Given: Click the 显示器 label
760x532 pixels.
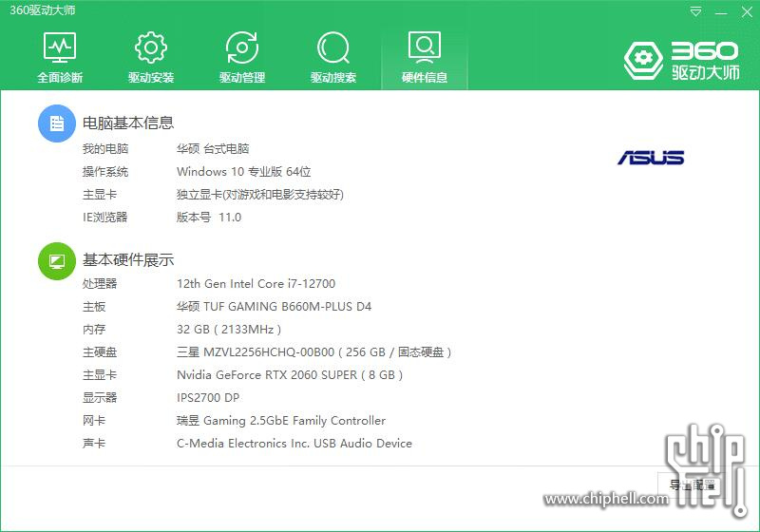Looking at the screenshot, I should 100,398.
